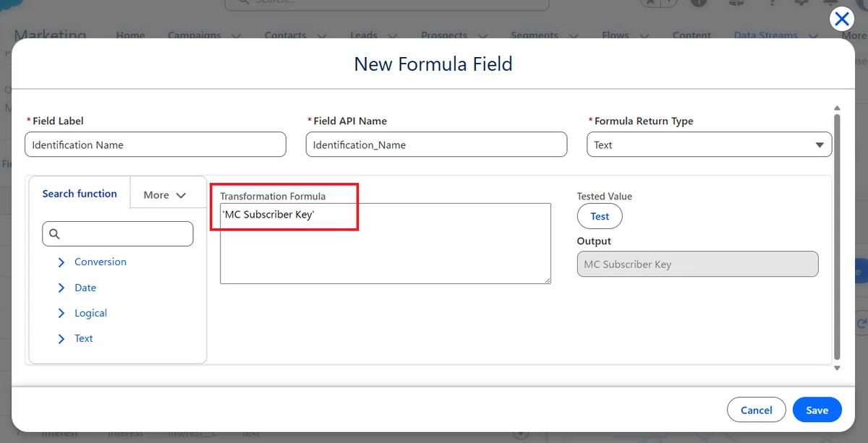Focus the Field API Name input
Image resolution: width=868 pixels, height=443 pixels.
coord(436,145)
